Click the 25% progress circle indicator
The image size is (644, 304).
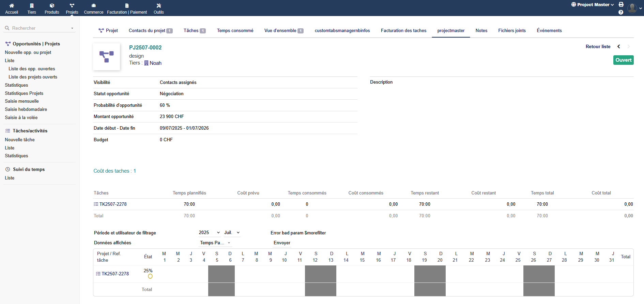point(150,276)
